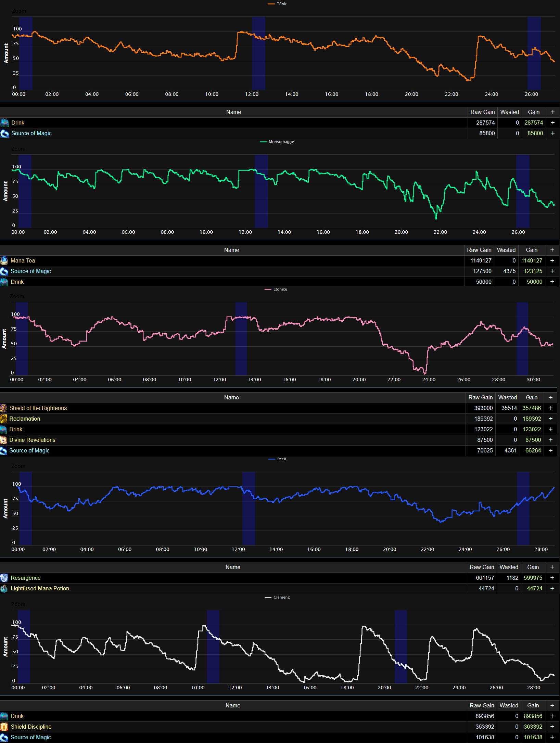Viewport: 560px width, 743px height.
Task: Click the Mana Tea spell icon
Action: 4,261
